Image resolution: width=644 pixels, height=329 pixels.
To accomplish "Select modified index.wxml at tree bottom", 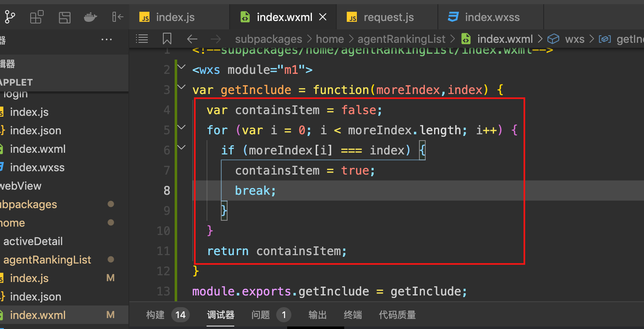I will 64,315.
